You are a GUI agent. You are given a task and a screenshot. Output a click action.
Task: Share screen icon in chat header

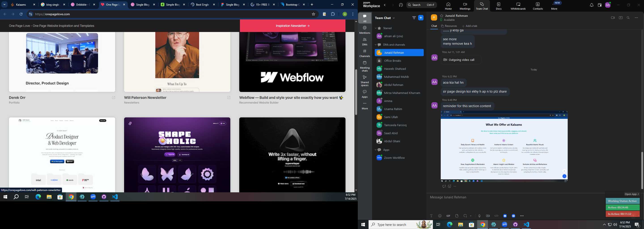click(621, 18)
